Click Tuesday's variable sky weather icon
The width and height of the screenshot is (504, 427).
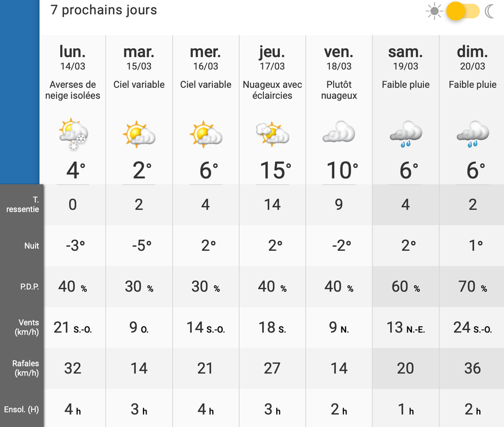click(139, 135)
